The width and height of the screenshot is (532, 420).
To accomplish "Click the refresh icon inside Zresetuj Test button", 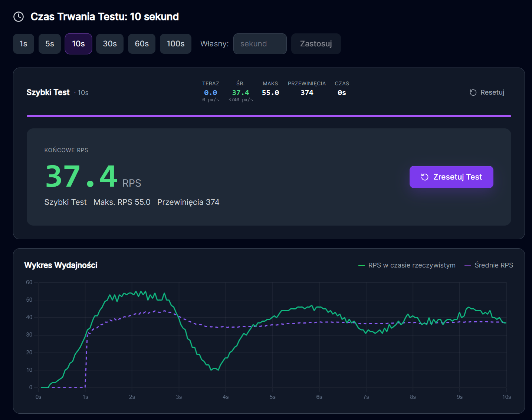I will (425, 177).
